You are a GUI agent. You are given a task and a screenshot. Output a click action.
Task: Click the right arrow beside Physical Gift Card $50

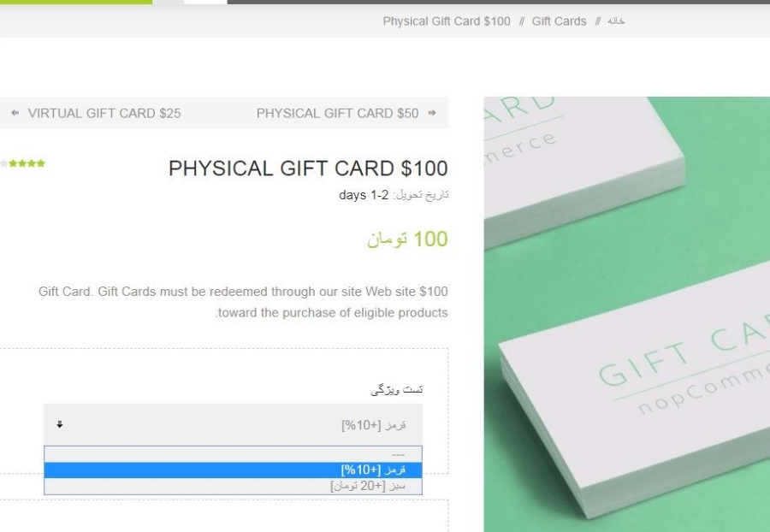coord(432,113)
